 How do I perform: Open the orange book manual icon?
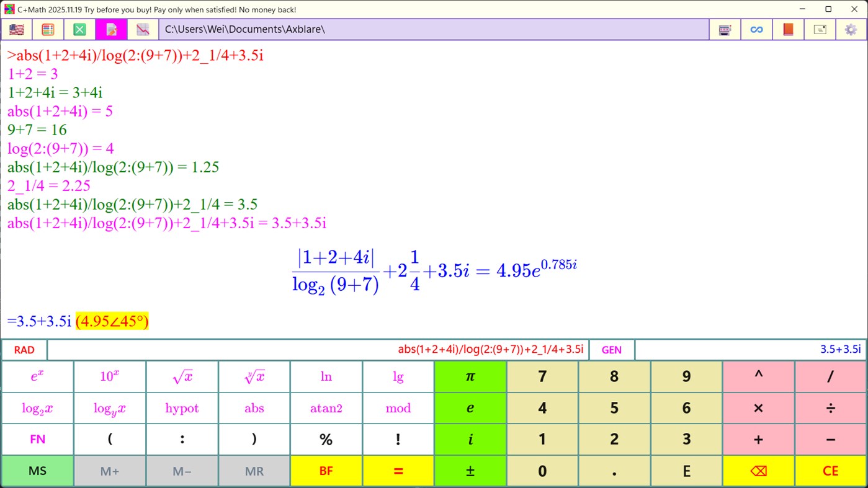(x=788, y=29)
